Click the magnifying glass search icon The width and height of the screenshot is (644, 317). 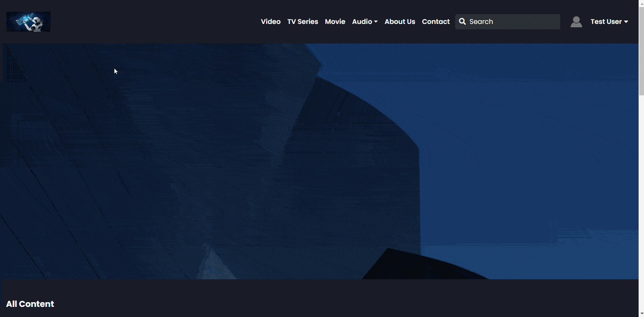(462, 22)
